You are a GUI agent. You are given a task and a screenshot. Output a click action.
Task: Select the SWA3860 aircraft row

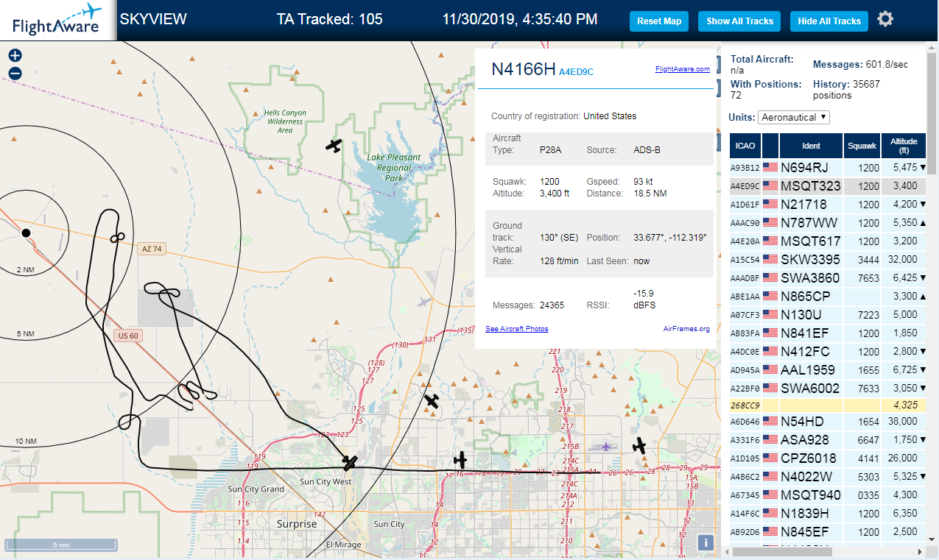(x=828, y=277)
